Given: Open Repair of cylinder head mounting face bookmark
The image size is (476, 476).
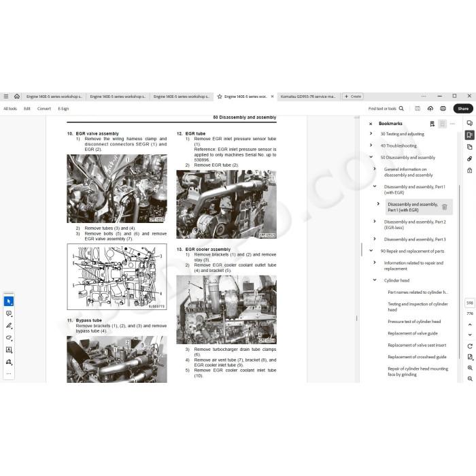Looking at the screenshot, I should click(x=418, y=371).
